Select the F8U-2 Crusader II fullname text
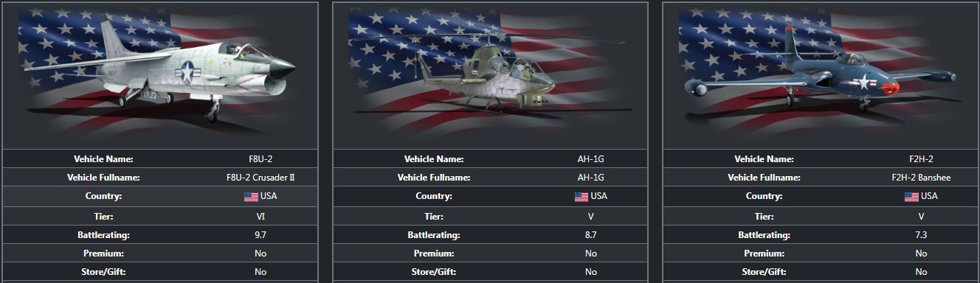This screenshot has width=980, height=283. 260,178
